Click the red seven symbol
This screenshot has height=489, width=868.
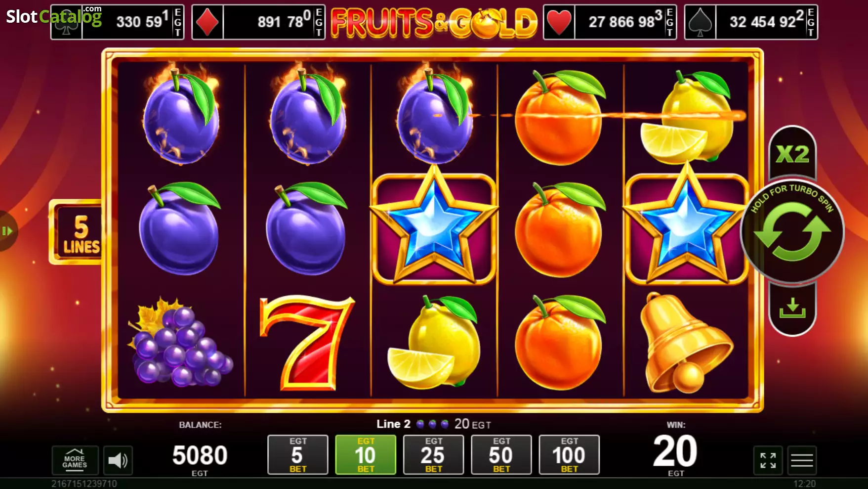307,343
